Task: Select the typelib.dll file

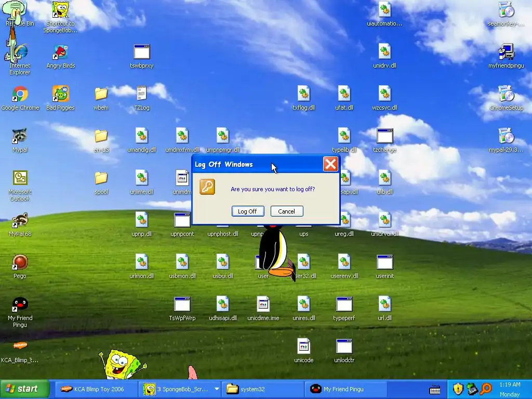Action: pos(344,140)
